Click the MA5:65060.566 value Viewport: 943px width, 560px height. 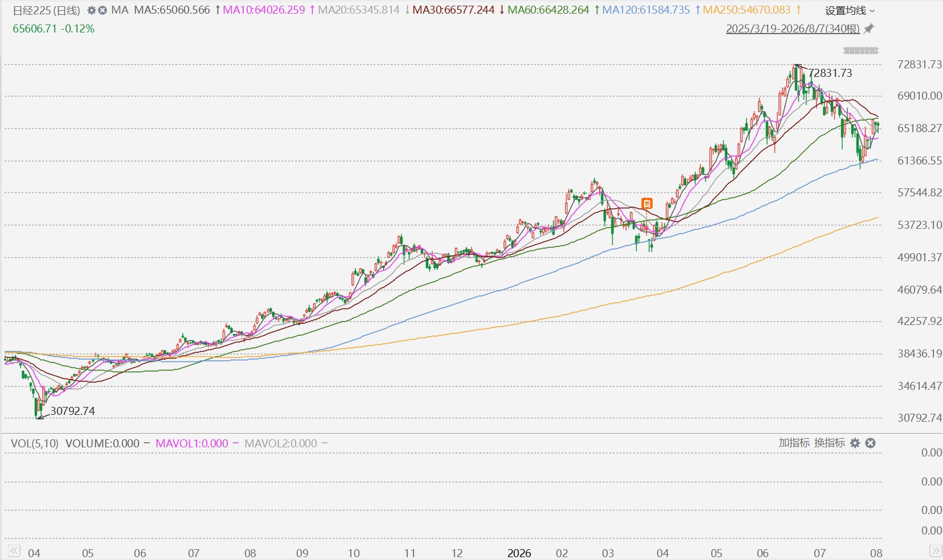172,10
